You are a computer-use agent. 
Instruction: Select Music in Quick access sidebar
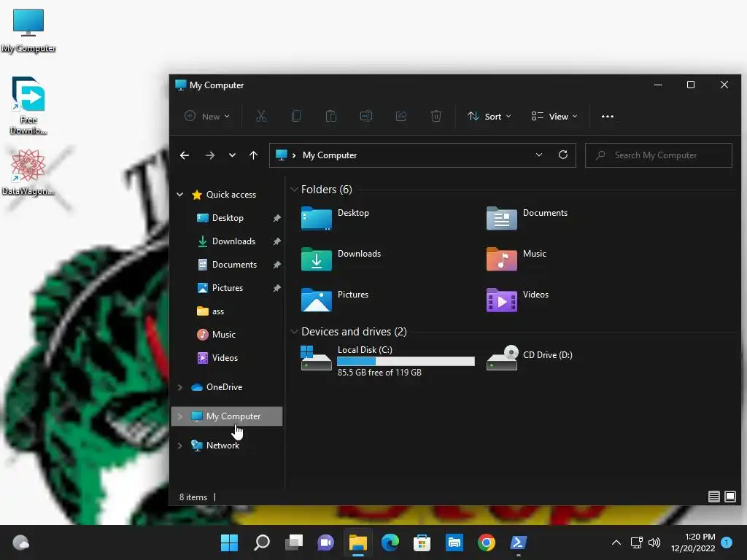point(223,334)
